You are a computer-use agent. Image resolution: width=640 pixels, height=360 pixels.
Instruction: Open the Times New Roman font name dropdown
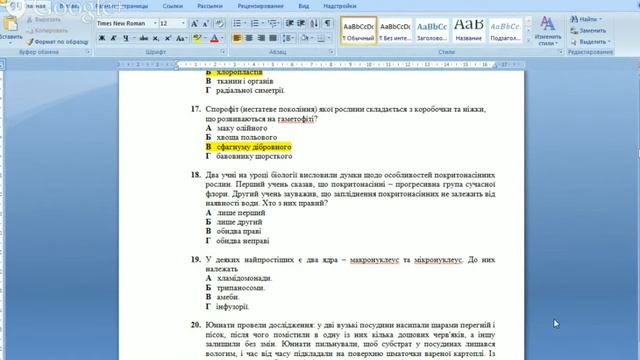155,24
